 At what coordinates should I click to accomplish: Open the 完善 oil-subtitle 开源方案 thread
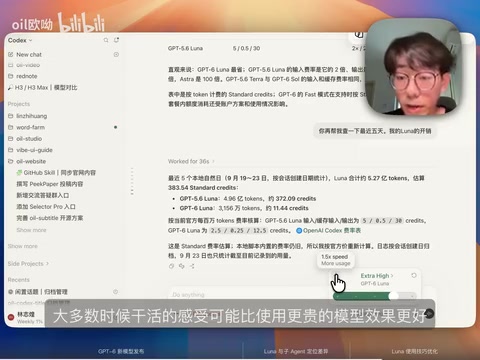point(50,218)
